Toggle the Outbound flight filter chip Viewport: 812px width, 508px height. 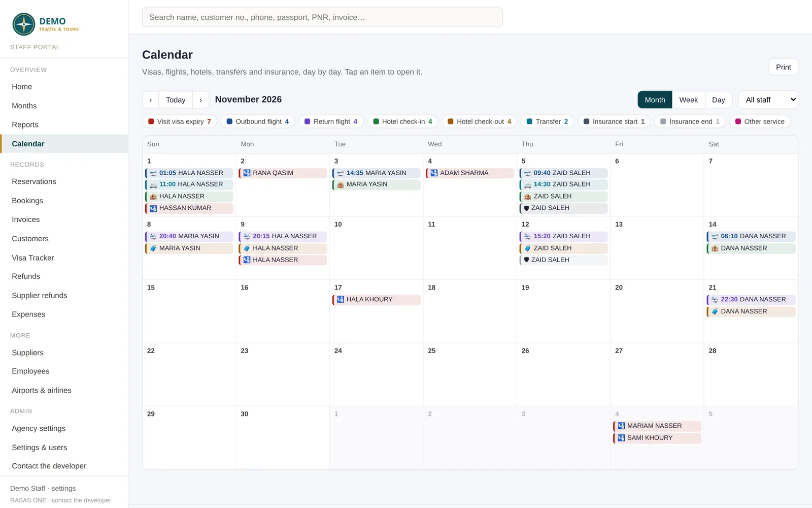coord(258,121)
